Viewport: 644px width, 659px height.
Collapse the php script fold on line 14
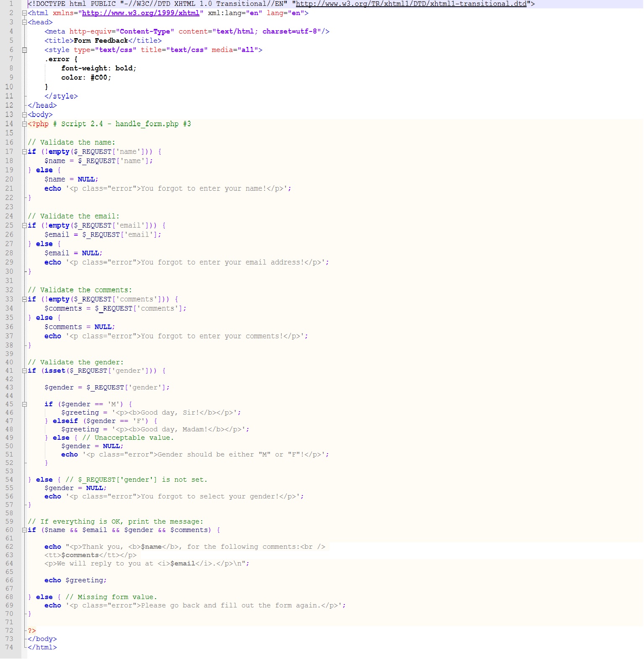(24, 124)
